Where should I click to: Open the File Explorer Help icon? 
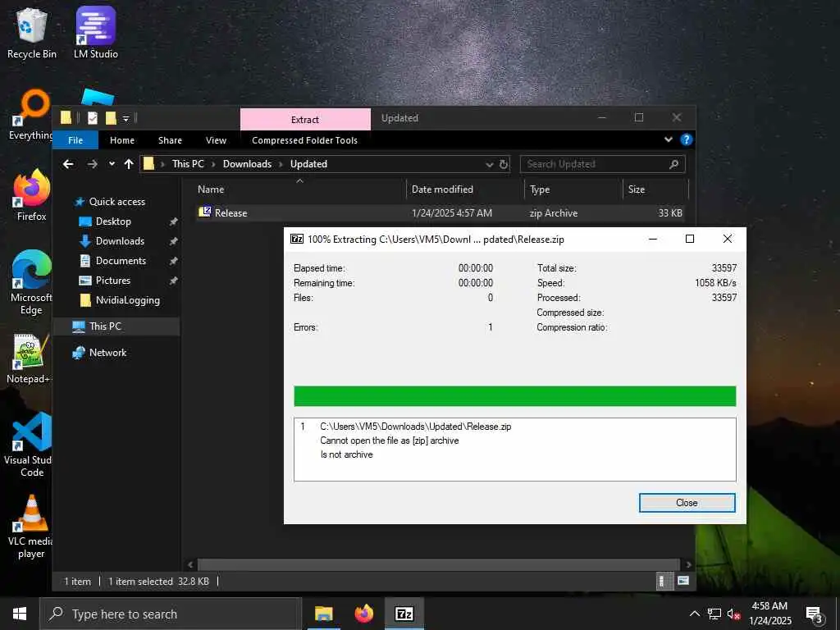point(687,139)
